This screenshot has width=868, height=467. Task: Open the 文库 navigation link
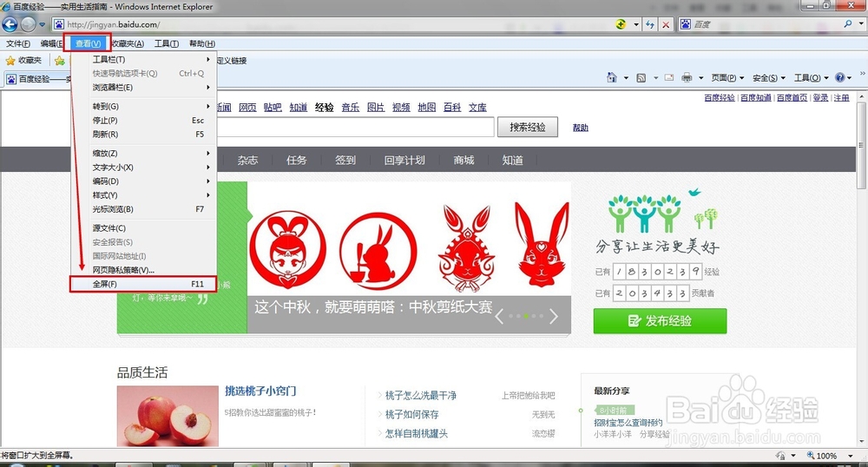point(477,108)
